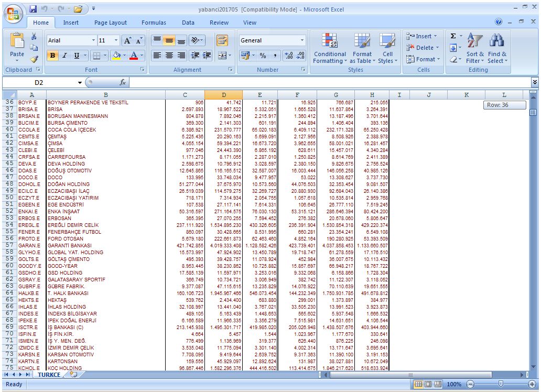Open the General number format dropdown

pyautogui.click(x=302, y=40)
